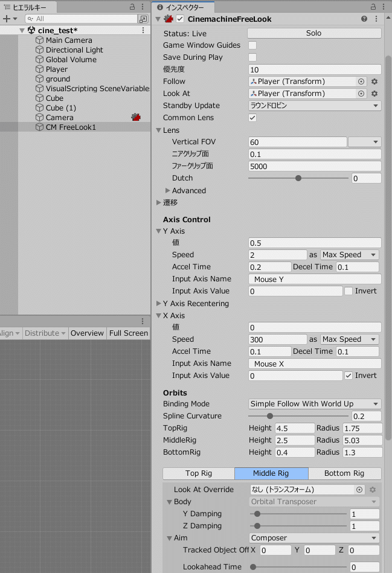Open the Standby Update dropdown
The width and height of the screenshot is (392, 573).
coord(315,106)
